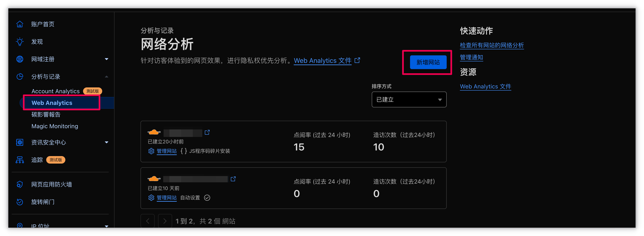The height and width of the screenshot is (236, 644).
Task: Click the curly braces JS snippet icon
Action: 184,151
